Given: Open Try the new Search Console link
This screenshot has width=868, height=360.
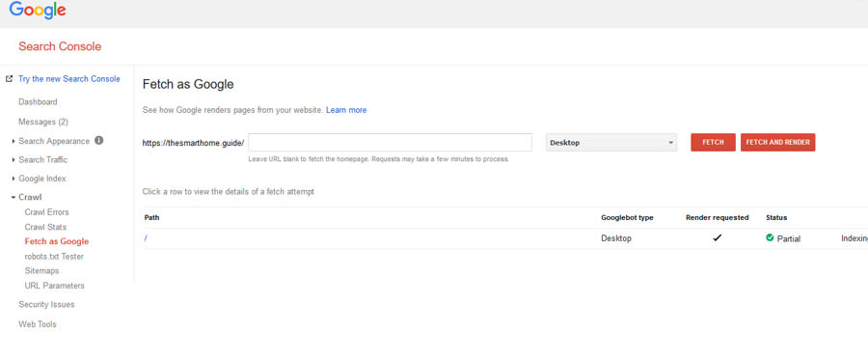Looking at the screenshot, I should 69,79.
